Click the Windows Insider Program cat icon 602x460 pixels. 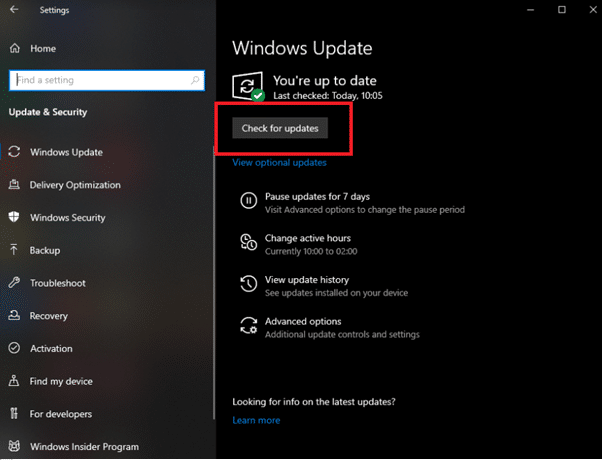click(x=14, y=446)
